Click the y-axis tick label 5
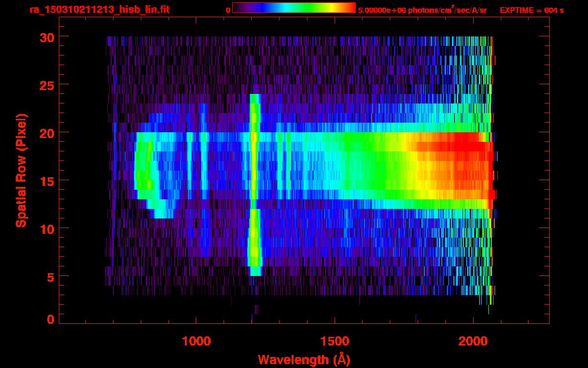The height and width of the screenshot is (368, 588). (51, 276)
